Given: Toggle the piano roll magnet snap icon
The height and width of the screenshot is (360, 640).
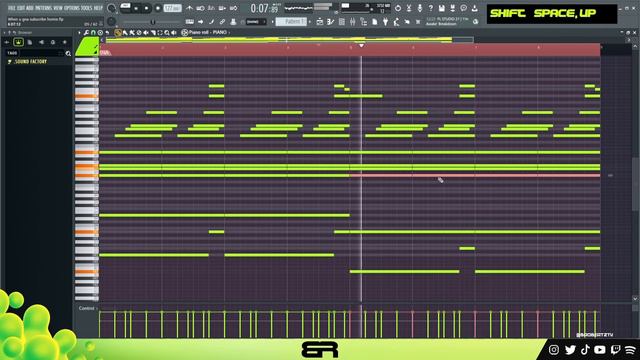Looking at the screenshot, I should (93, 33).
